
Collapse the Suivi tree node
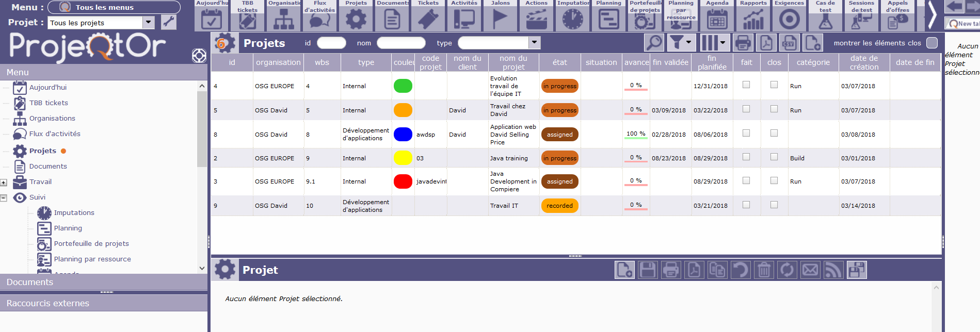coord(4,197)
